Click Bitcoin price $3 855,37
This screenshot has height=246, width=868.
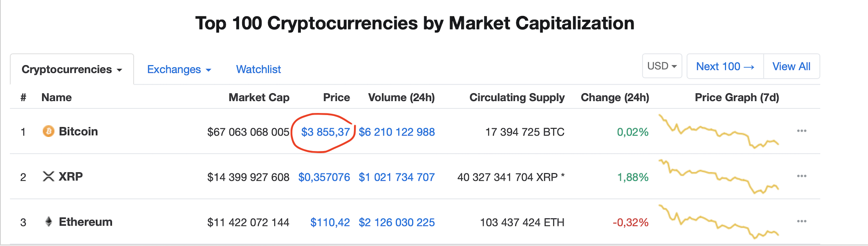(325, 132)
